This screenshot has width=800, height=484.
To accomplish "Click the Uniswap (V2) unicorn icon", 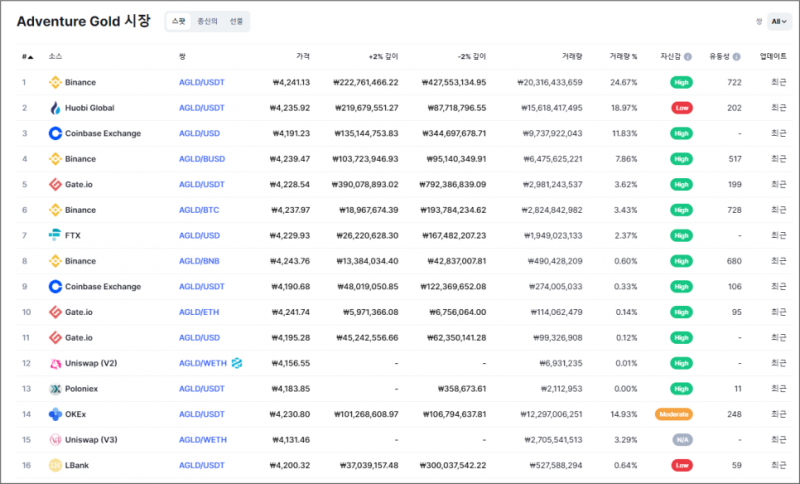I will pyautogui.click(x=55, y=362).
